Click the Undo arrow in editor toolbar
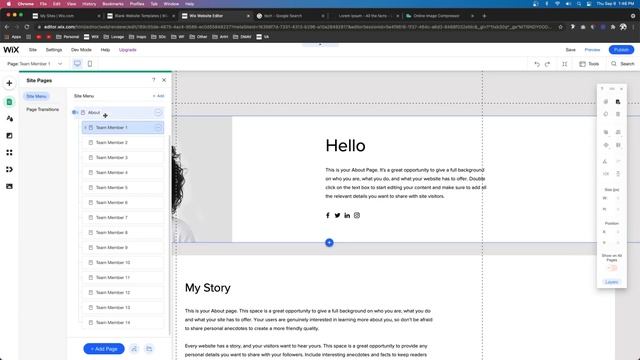 pyautogui.click(x=537, y=64)
